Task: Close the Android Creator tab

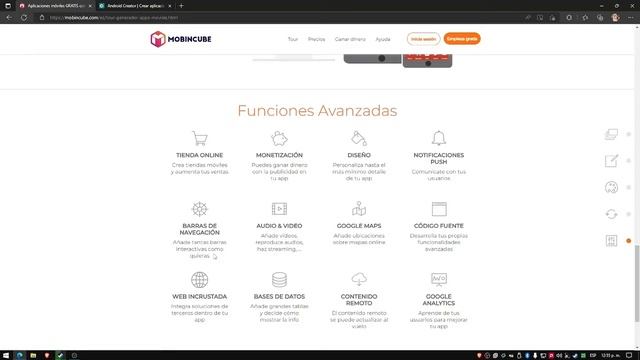Action: point(170,6)
